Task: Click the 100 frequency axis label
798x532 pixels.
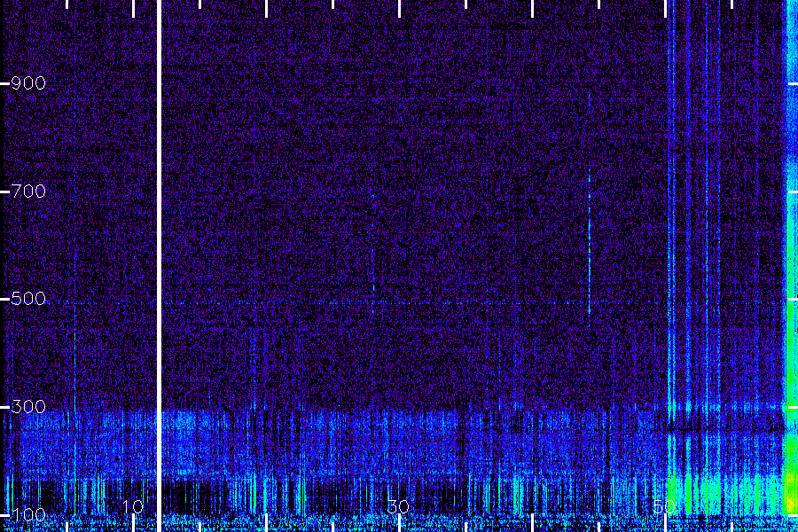Action: click(28, 514)
